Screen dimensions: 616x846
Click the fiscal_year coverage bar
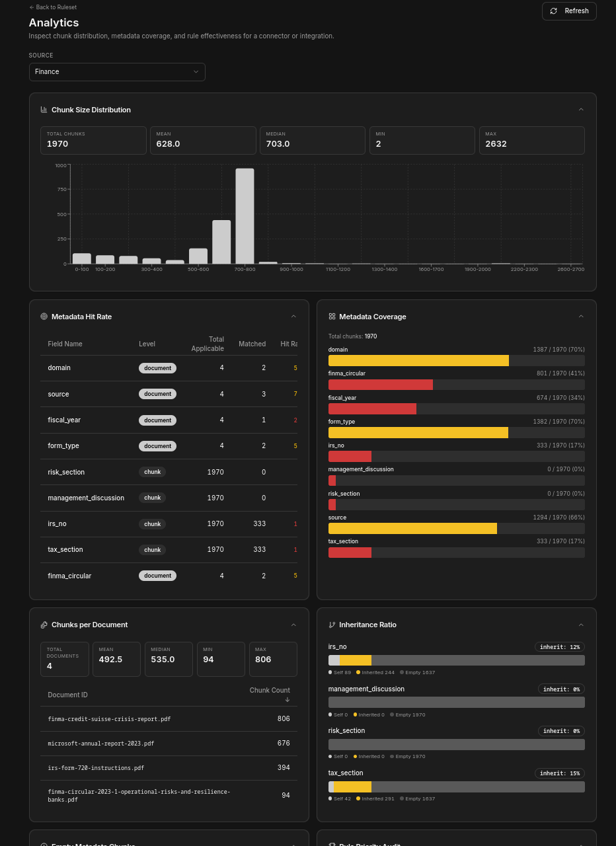tap(456, 408)
